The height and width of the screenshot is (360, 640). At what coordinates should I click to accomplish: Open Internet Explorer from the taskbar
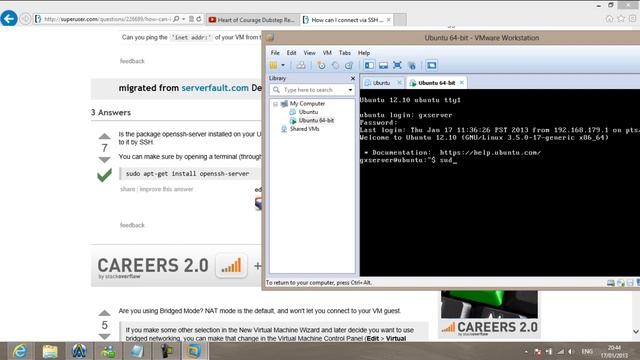tap(20, 351)
